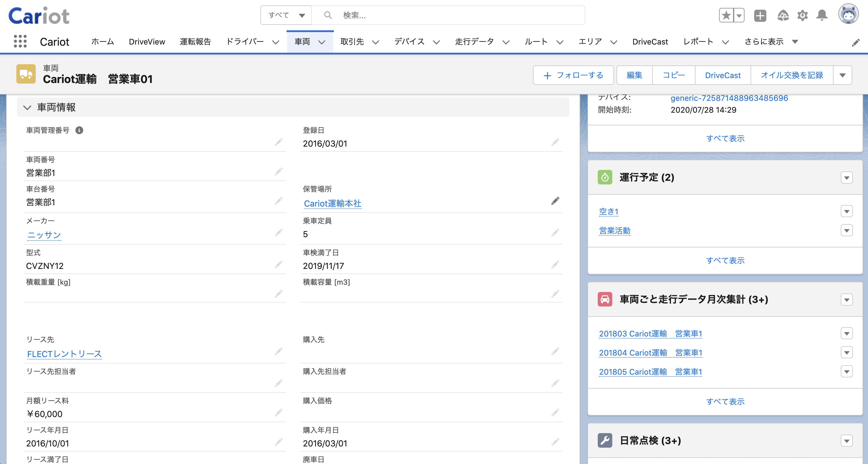Open the 運転報告 tab
868x464 pixels.
196,42
